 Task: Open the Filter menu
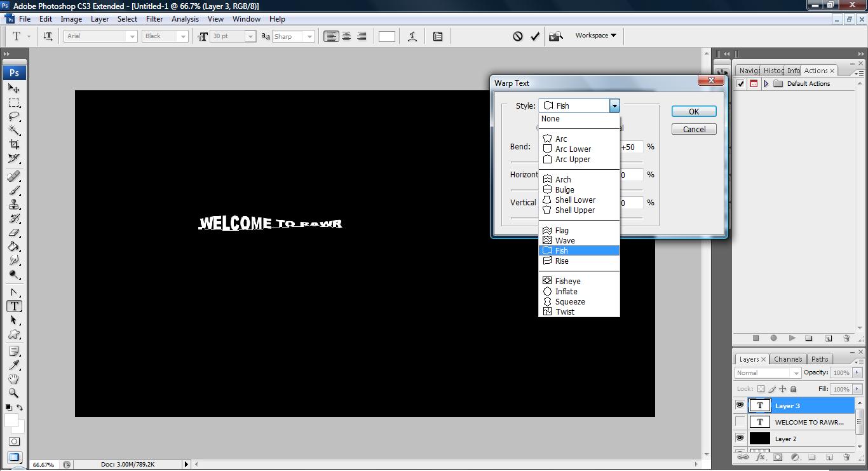(154, 19)
